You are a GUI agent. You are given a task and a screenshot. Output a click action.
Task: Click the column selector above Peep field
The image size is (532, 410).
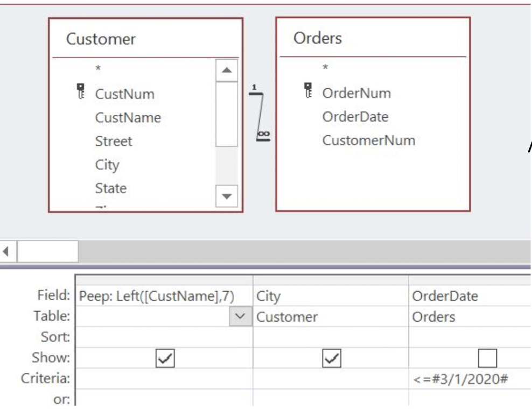click(x=164, y=280)
